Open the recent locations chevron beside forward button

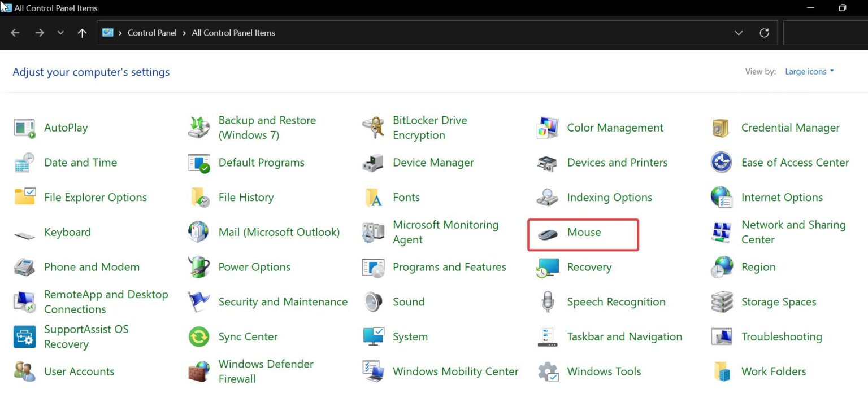(x=60, y=33)
